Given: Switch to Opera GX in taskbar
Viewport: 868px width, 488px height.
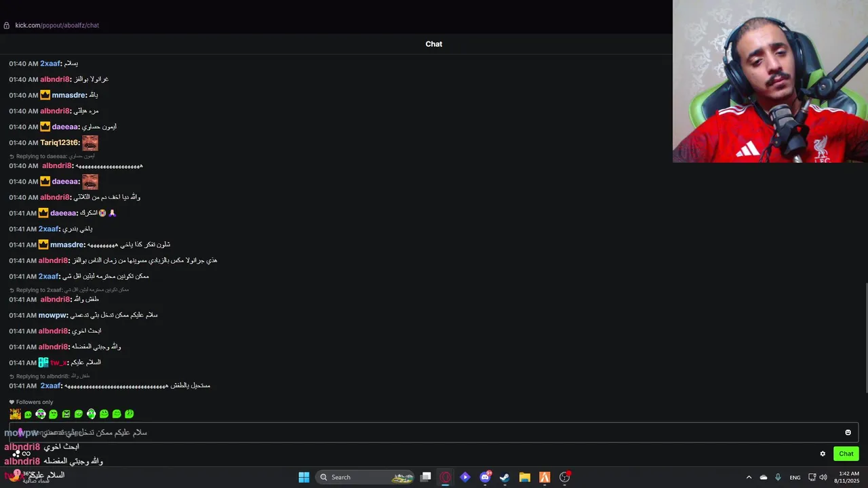Looking at the screenshot, I should click(446, 477).
